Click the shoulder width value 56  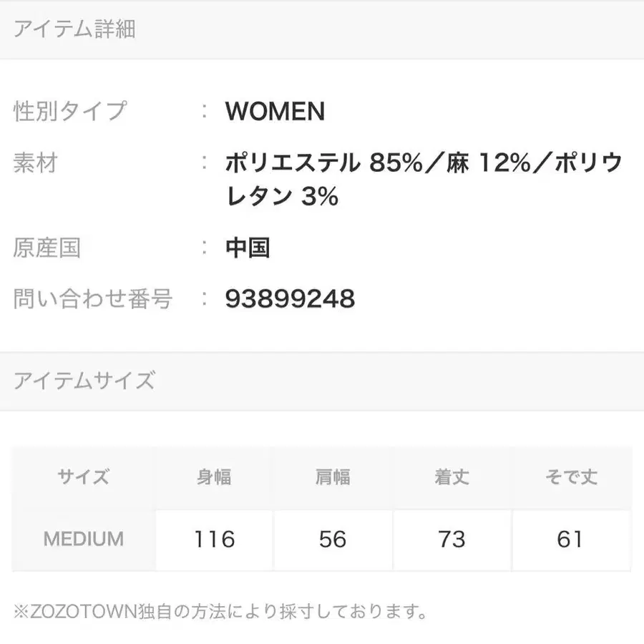pyautogui.click(x=333, y=539)
